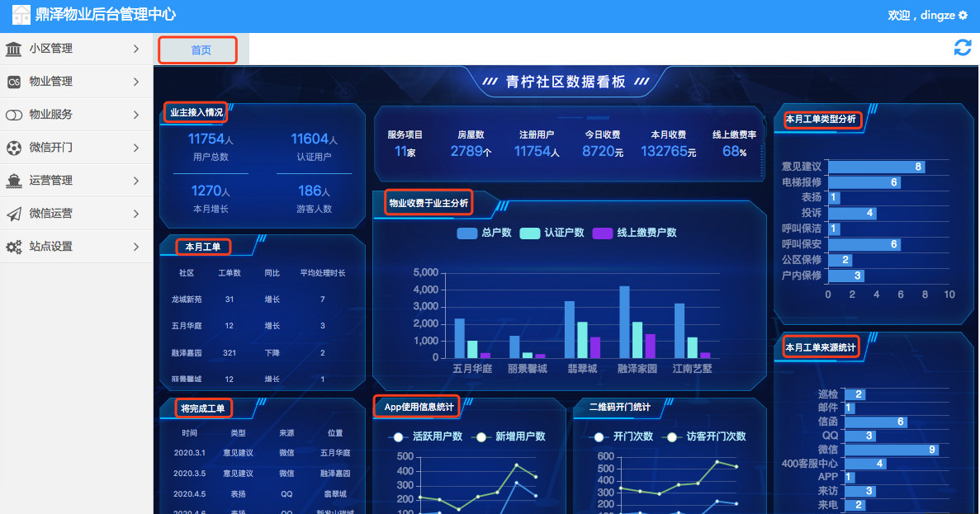Open the 物业管理 menu item

click(x=76, y=82)
